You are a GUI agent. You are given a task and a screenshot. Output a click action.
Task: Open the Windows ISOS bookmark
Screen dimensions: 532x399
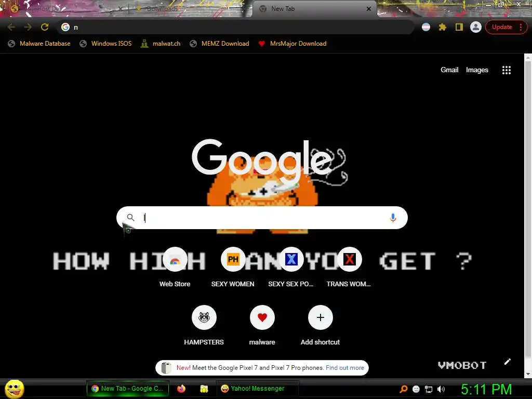point(105,44)
